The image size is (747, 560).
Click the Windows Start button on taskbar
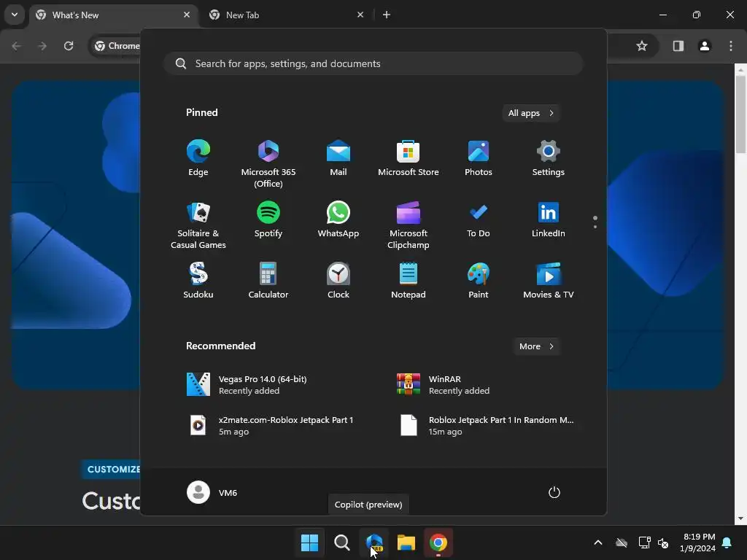coord(309,542)
